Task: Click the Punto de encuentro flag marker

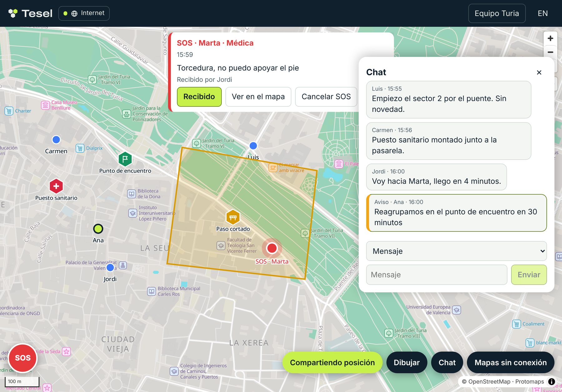Action: [x=125, y=159]
